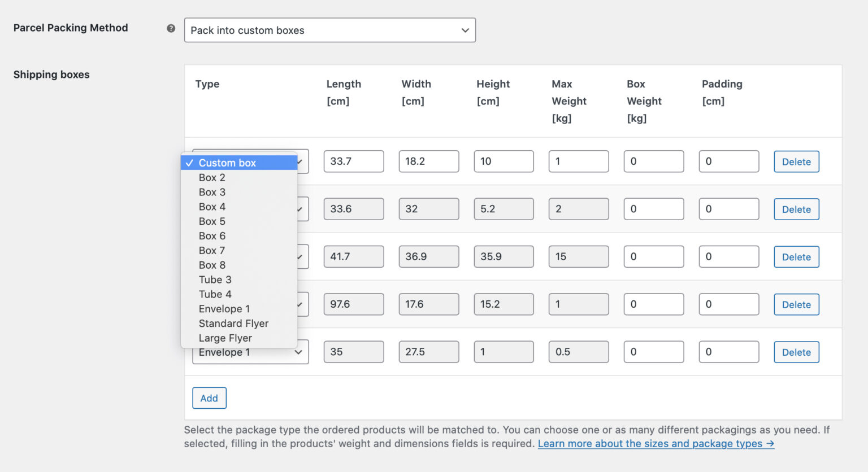Click Add to create a new box
The height and width of the screenshot is (472, 868).
(x=209, y=397)
